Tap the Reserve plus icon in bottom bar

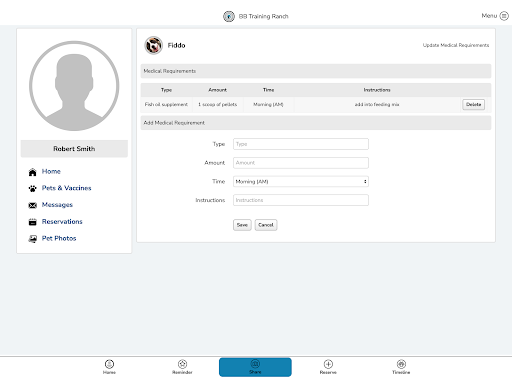(328, 364)
